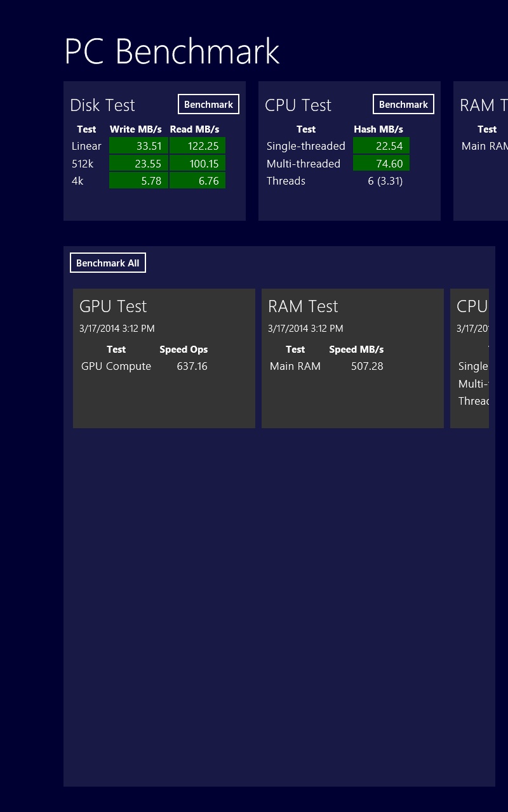Viewport: 508px width, 812px height.
Task: Click the PC Benchmark page title
Action: [x=172, y=51]
